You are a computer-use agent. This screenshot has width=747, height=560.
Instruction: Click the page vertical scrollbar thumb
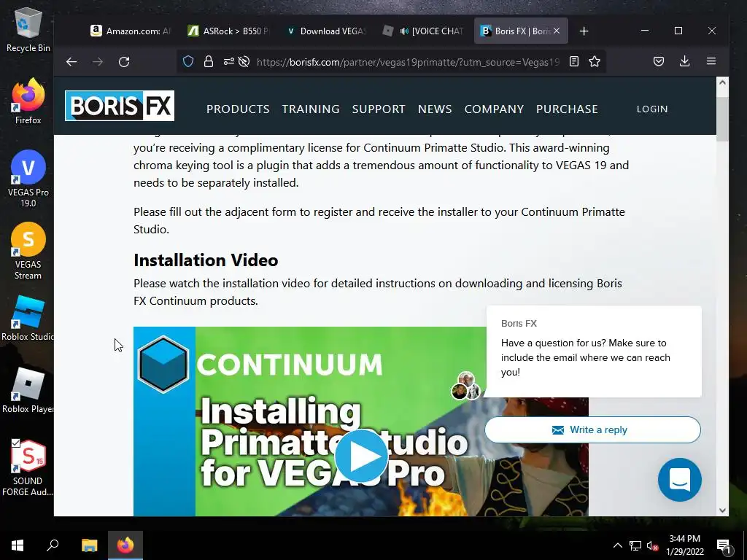point(722,119)
